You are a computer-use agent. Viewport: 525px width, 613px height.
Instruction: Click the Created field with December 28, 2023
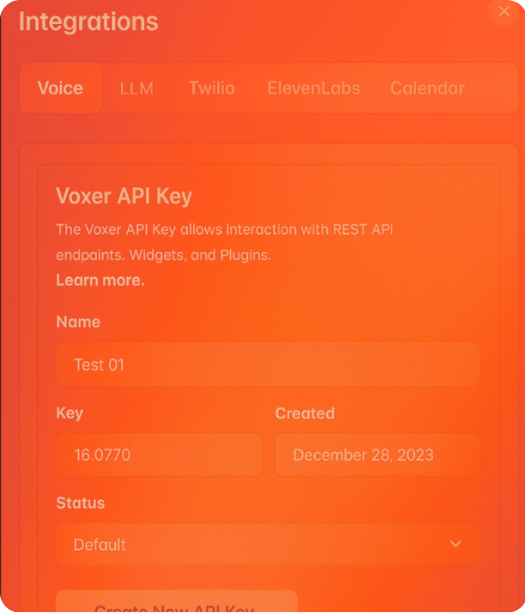(378, 455)
